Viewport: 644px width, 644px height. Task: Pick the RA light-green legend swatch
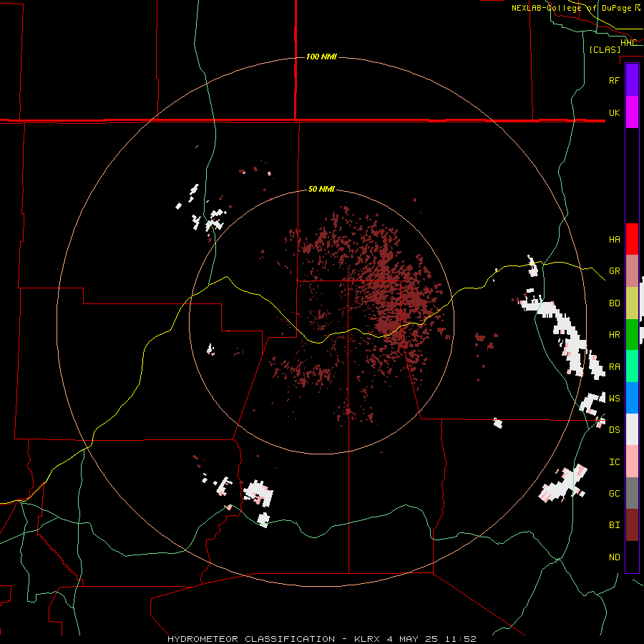[x=632, y=366]
